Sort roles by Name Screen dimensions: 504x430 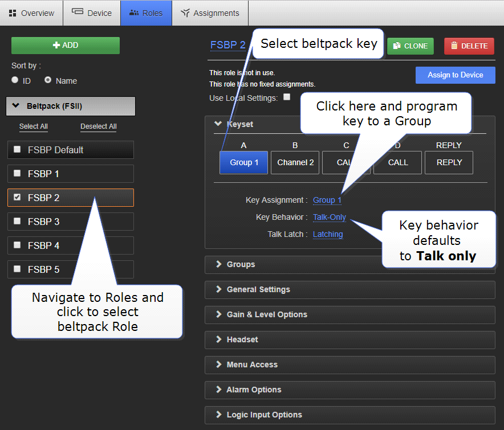click(48, 80)
